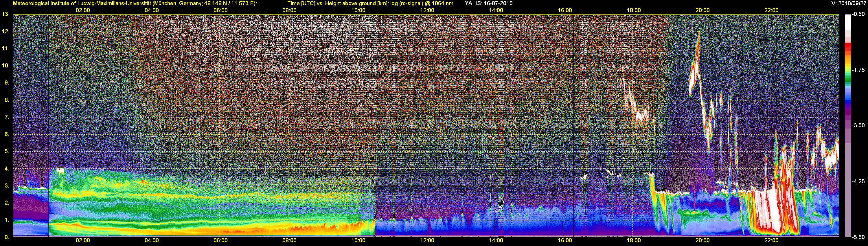Select the '8.' height axis label
The width and height of the screenshot is (868, 246).
pyautogui.click(x=7, y=100)
